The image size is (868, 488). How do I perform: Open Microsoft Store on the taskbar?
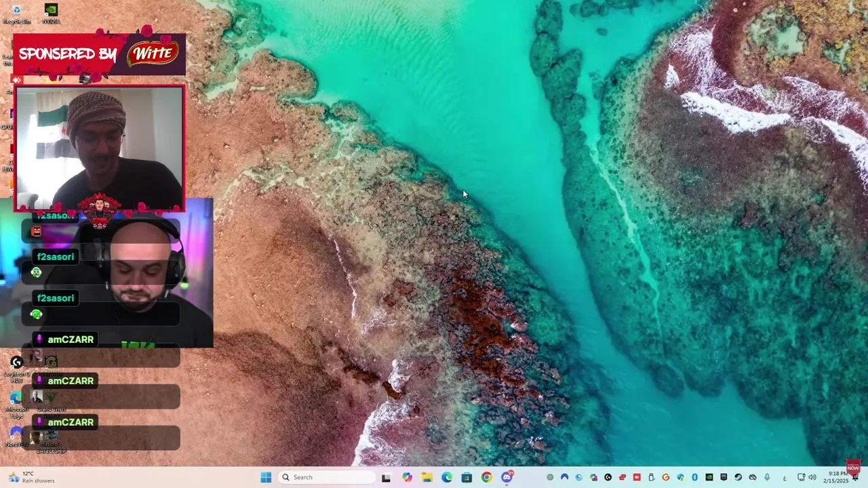click(467, 477)
